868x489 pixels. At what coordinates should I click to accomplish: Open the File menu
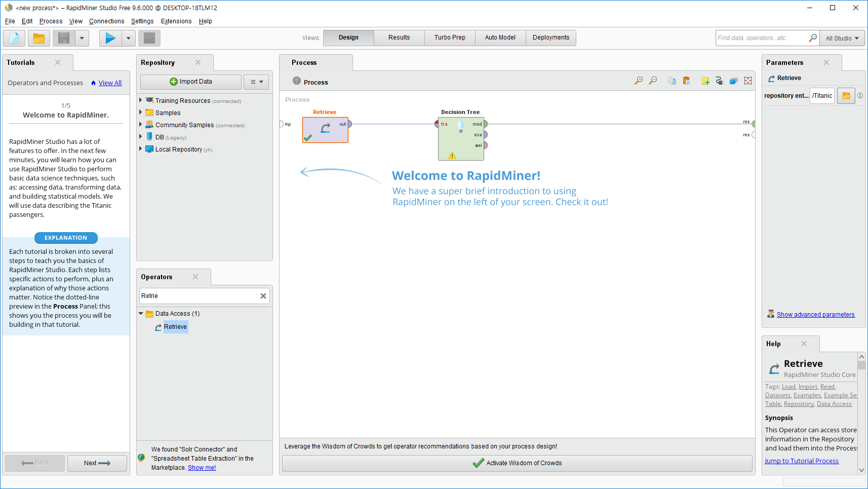10,21
